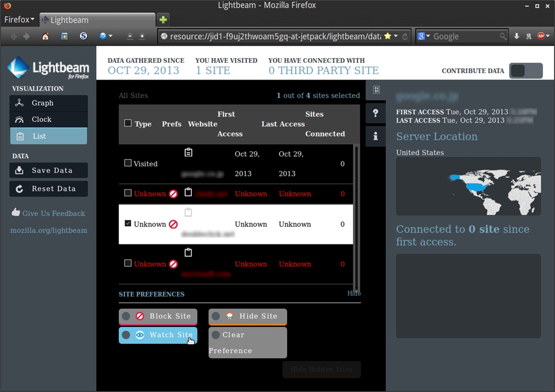555x392 pixels.
Task: Sort by Sites Connected column header
Action: click(325, 124)
